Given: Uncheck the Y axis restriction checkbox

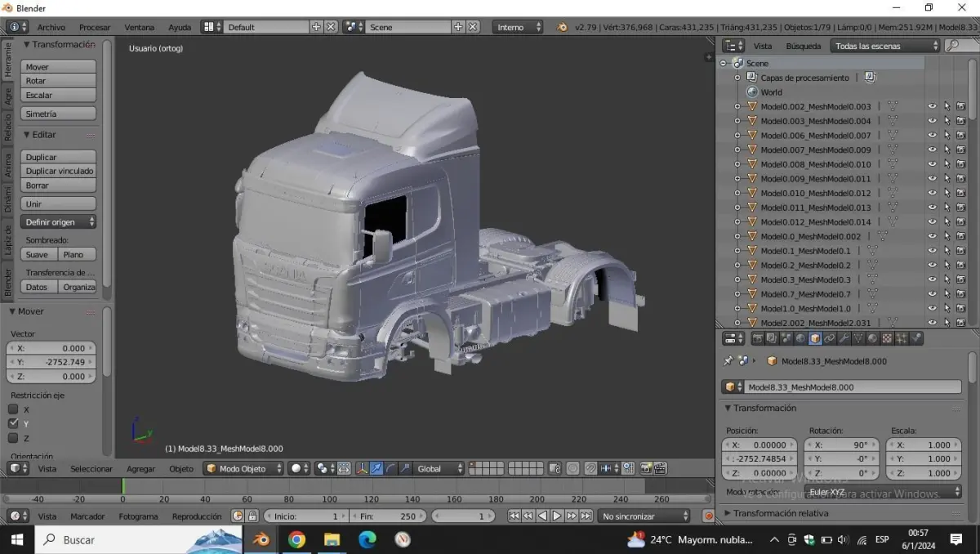Looking at the screenshot, I should click(x=13, y=424).
